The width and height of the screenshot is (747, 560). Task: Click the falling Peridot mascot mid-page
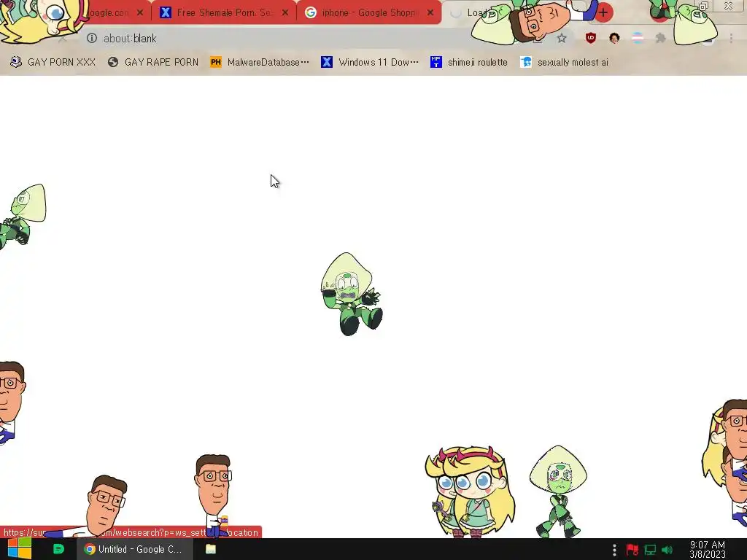pyautogui.click(x=352, y=294)
